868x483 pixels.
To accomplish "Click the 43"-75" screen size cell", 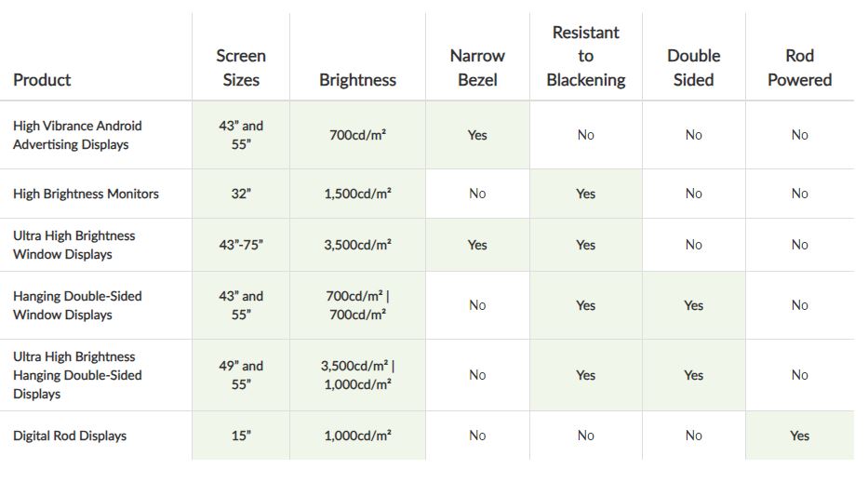I will point(241,245).
